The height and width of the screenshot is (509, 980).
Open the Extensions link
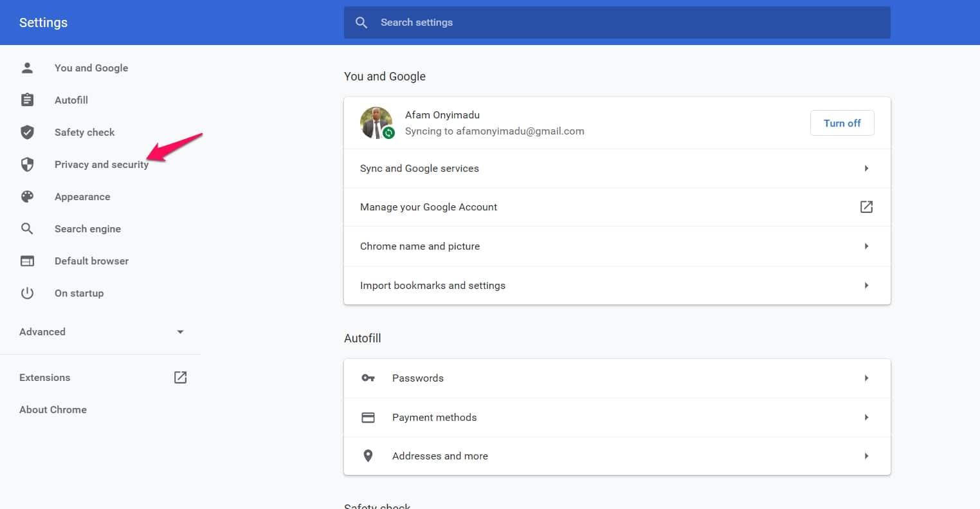(x=45, y=377)
